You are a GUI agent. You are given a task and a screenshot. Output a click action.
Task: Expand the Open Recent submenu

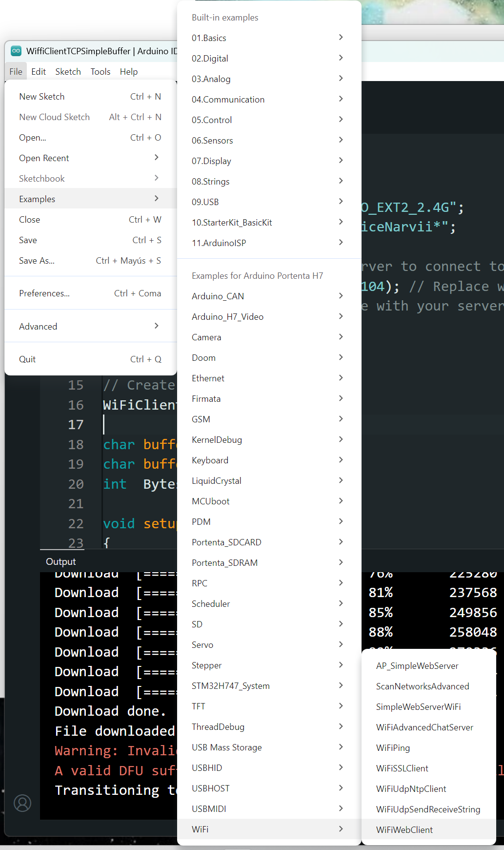[x=90, y=158]
